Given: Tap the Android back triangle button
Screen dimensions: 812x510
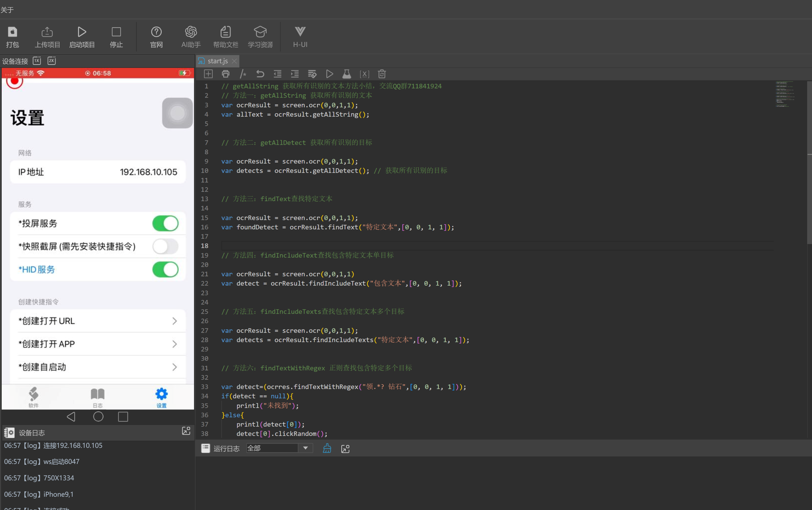Looking at the screenshot, I should coord(71,417).
